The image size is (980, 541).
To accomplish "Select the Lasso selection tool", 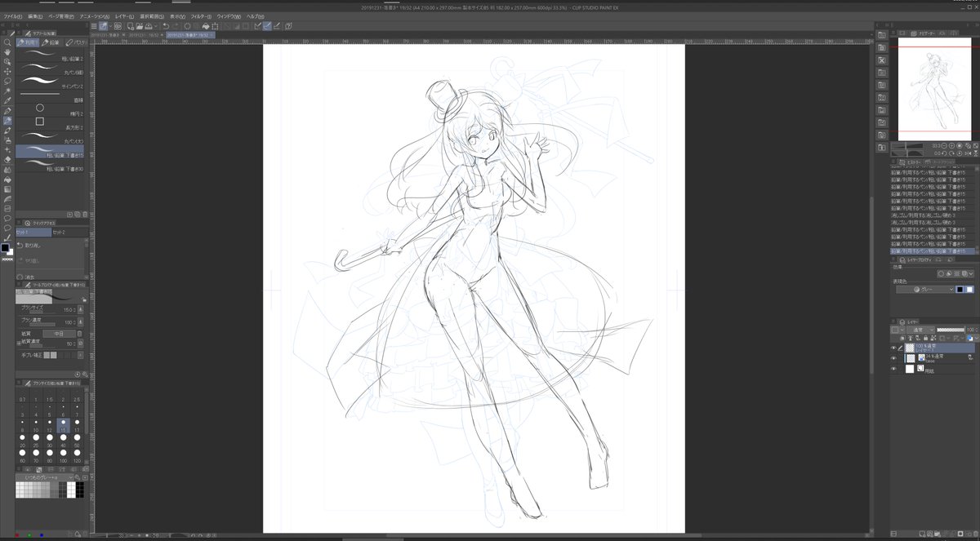I will pos(7,82).
